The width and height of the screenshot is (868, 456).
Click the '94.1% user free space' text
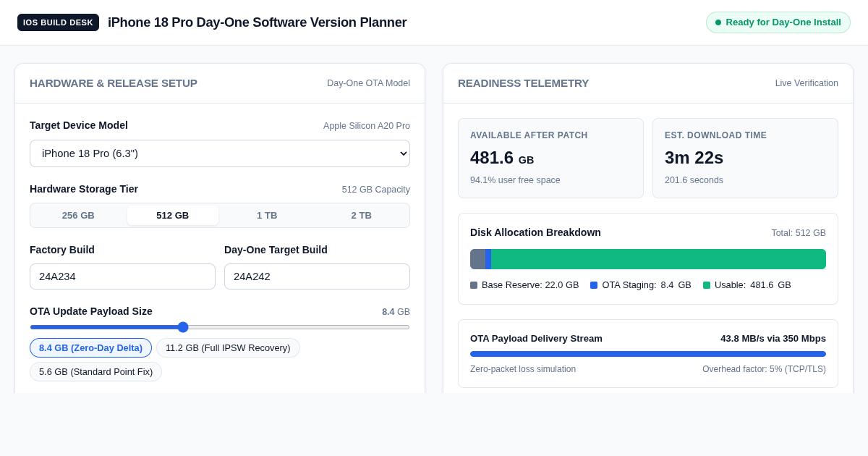point(515,180)
